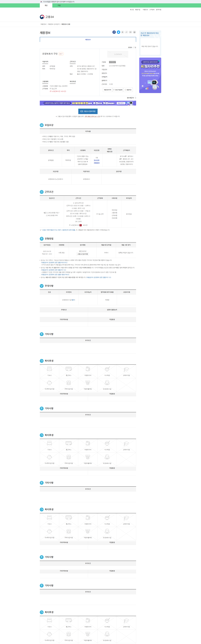Open the 법률 제4조의3 link
This screenshot has height=644, width=201.
pos(54,262)
